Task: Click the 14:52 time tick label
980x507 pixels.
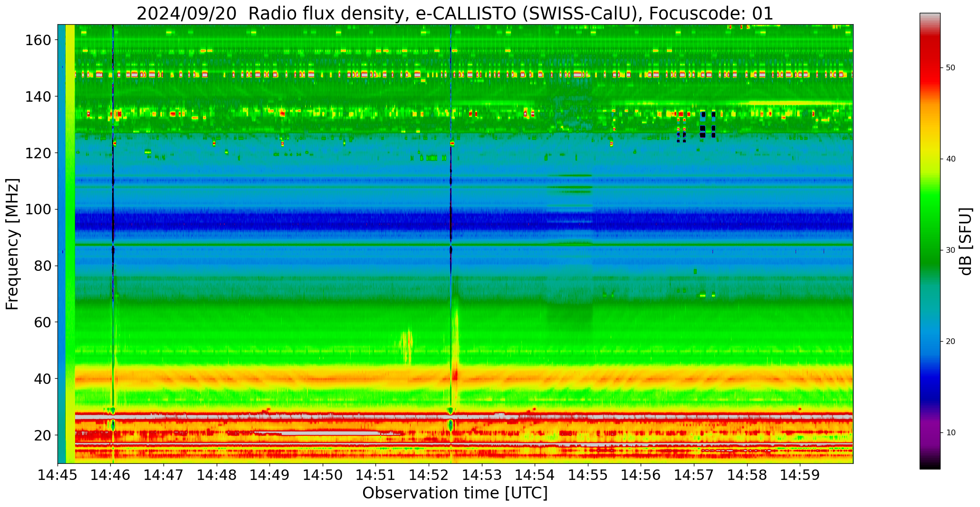Action: tap(429, 475)
